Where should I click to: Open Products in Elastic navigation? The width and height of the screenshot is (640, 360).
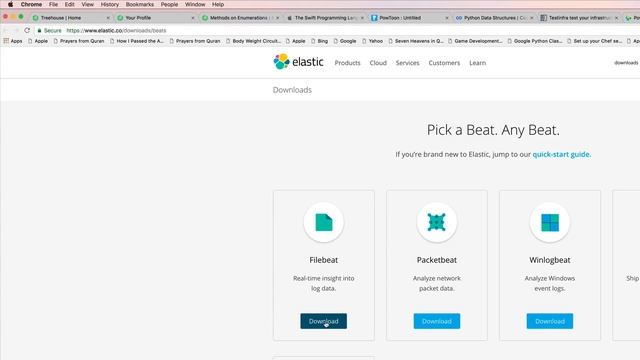(x=347, y=63)
